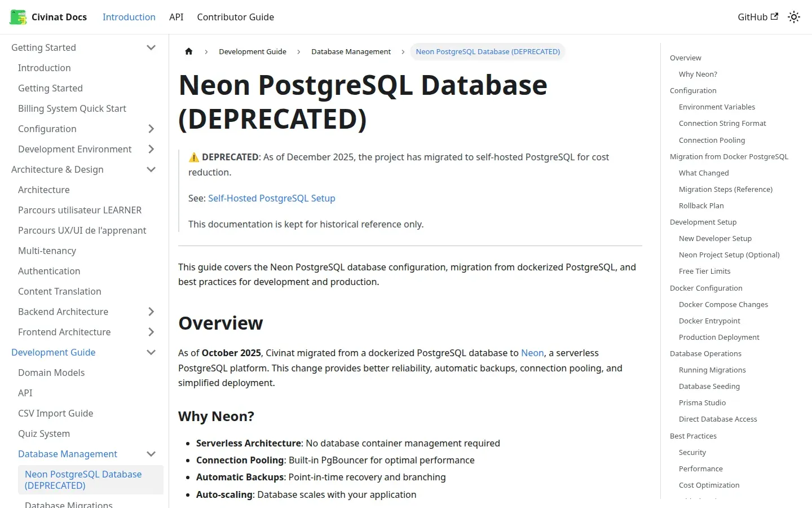Click the Neon PostgreSQL Database breadcrumb
The image size is (812, 508).
[x=488, y=51]
